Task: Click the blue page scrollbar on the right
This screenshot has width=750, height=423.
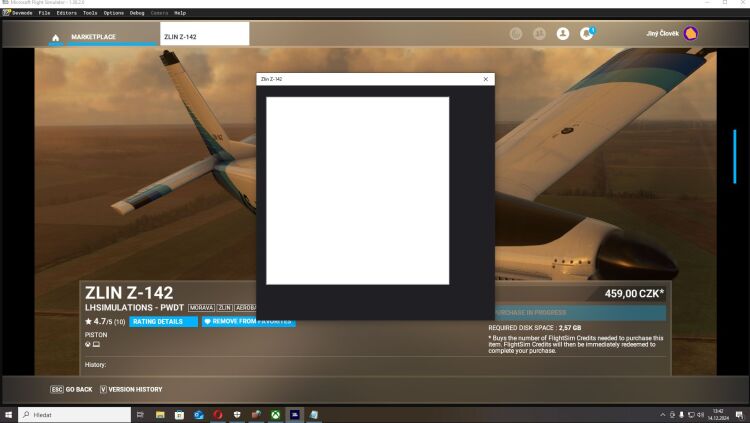Action: coord(735,156)
